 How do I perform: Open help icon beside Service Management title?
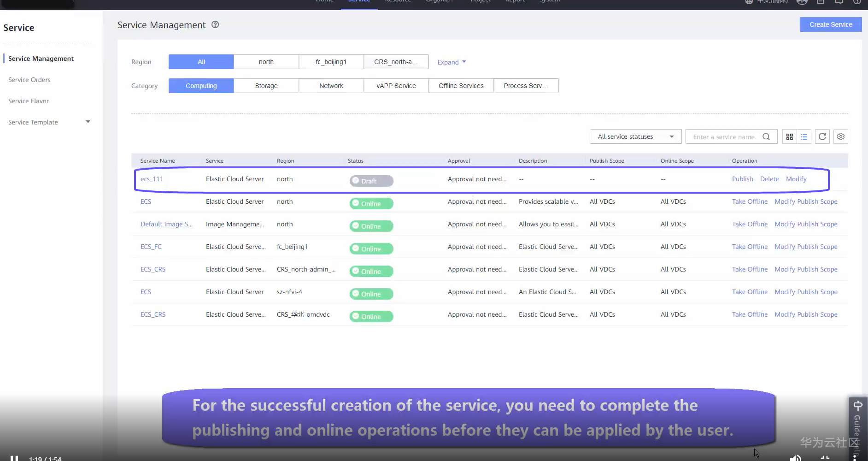pyautogui.click(x=215, y=25)
